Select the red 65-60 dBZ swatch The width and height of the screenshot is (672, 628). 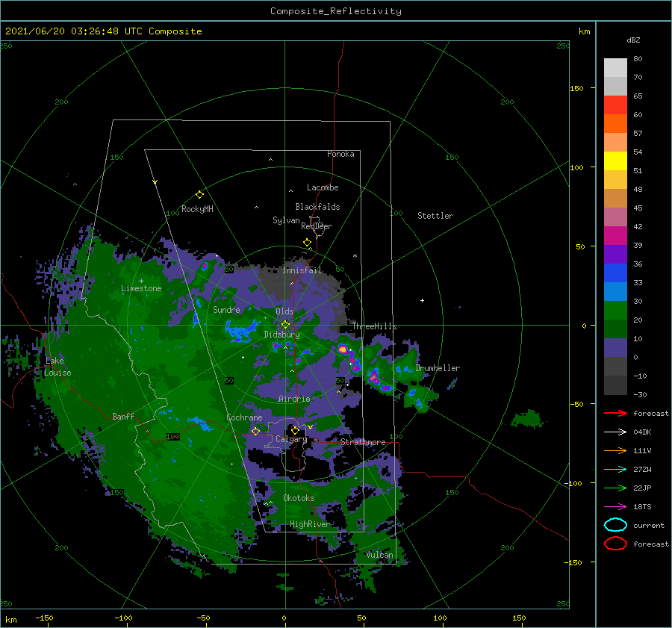coord(615,105)
